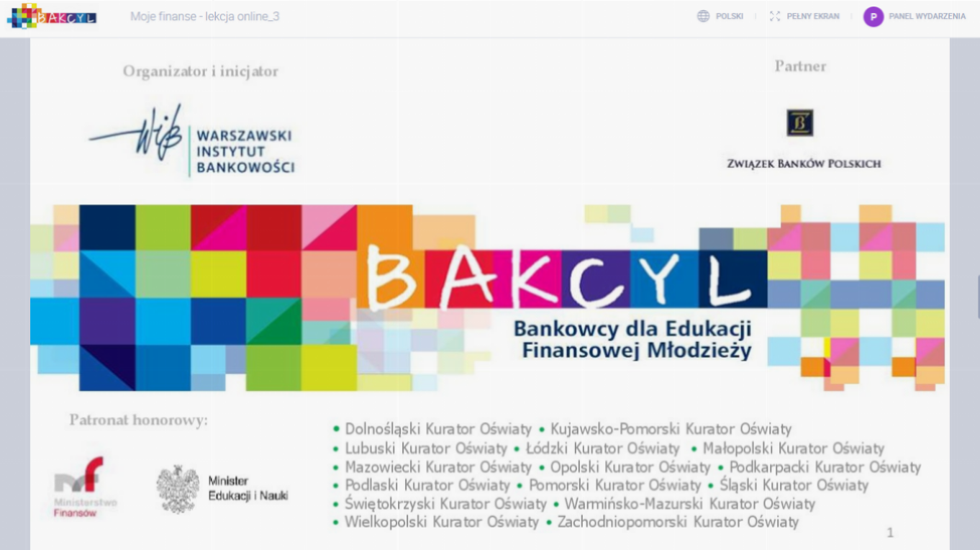Screen dimensions: 980x550
Task: Click Podkarpacki Kurator Oświaty entry
Action: tap(825, 467)
